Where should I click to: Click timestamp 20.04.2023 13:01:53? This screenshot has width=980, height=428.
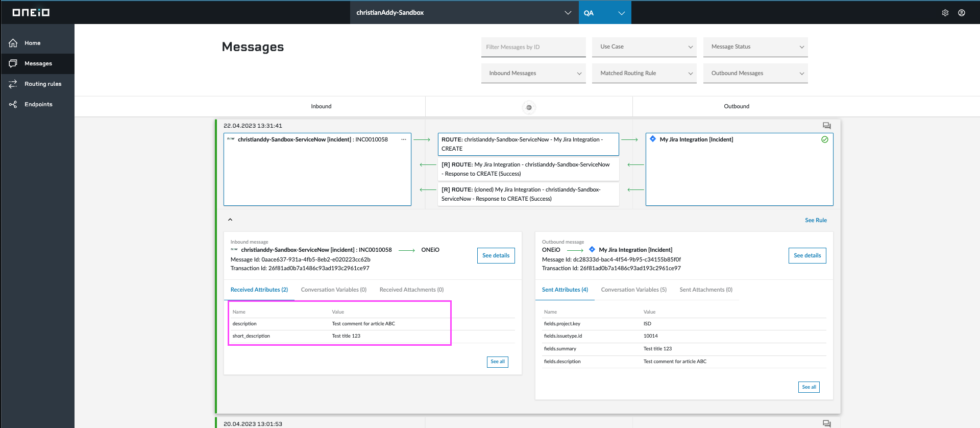(253, 424)
